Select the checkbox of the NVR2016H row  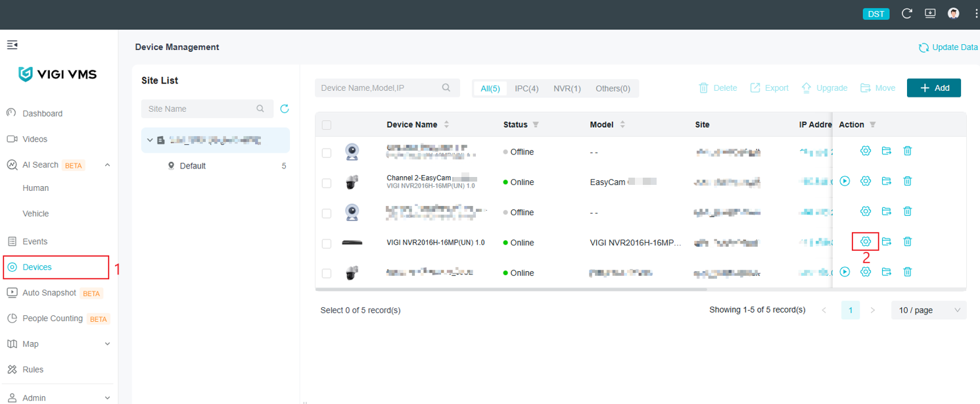[x=327, y=243]
